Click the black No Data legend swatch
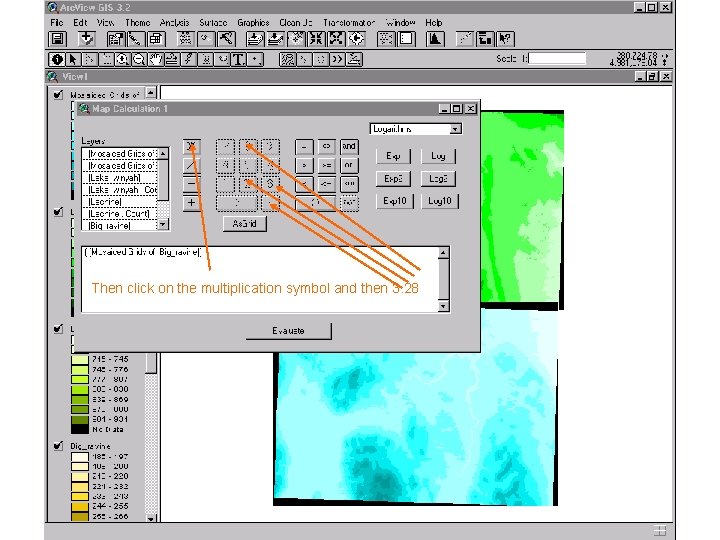This screenshot has width=720, height=540. coord(80,429)
